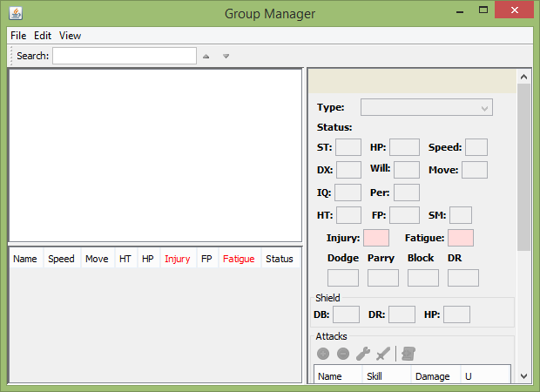Click the wrench icon in Attacks
This screenshot has width=540, height=392.
pos(363,354)
